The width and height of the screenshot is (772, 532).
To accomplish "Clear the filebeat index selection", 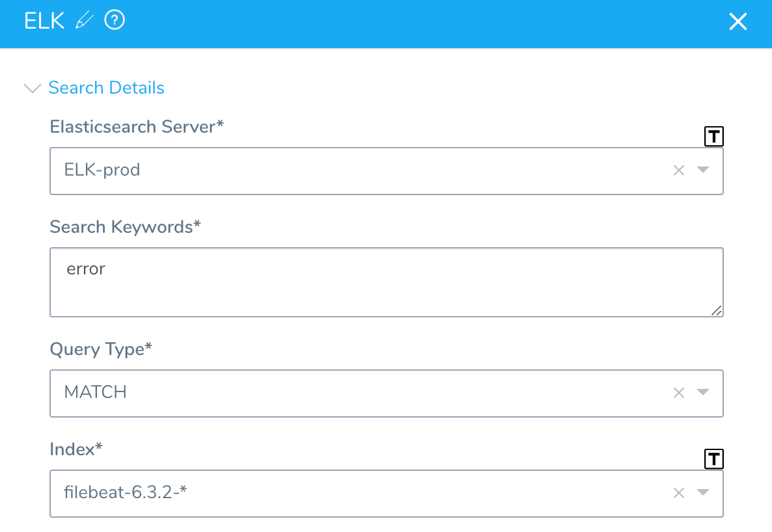I will pos(678,492).
